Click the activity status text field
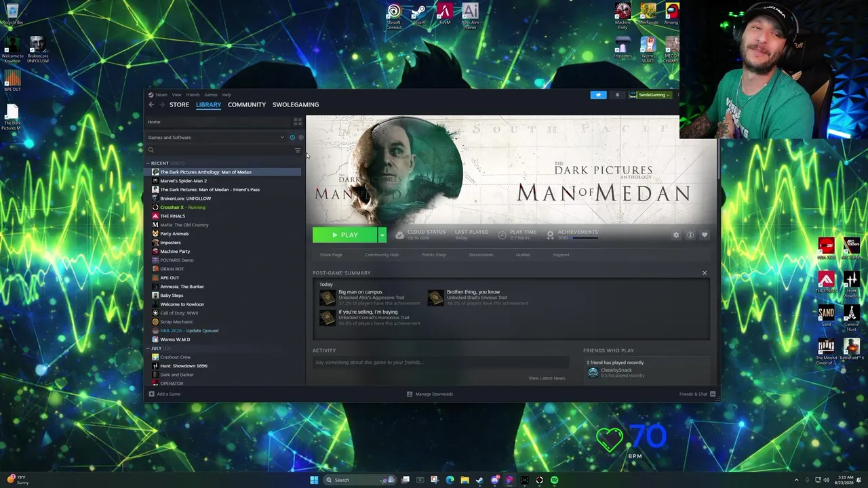The image size is (868, 488). (441, 363)
